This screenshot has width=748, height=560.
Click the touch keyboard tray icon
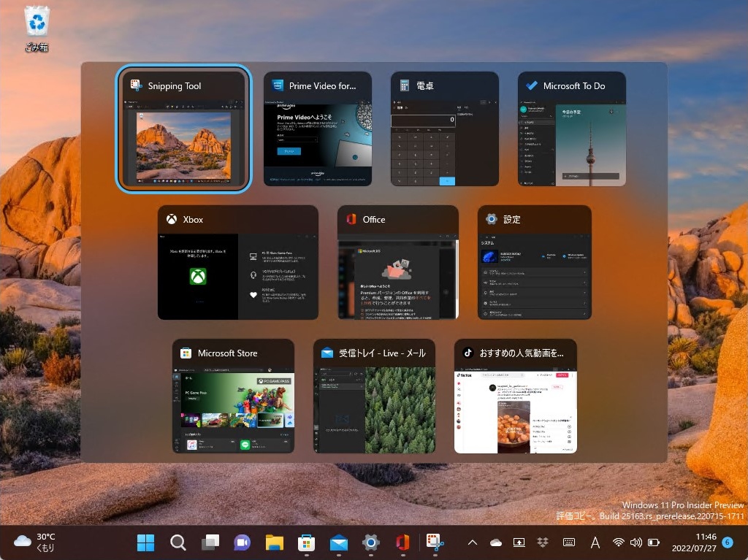[x=568, y=542]
